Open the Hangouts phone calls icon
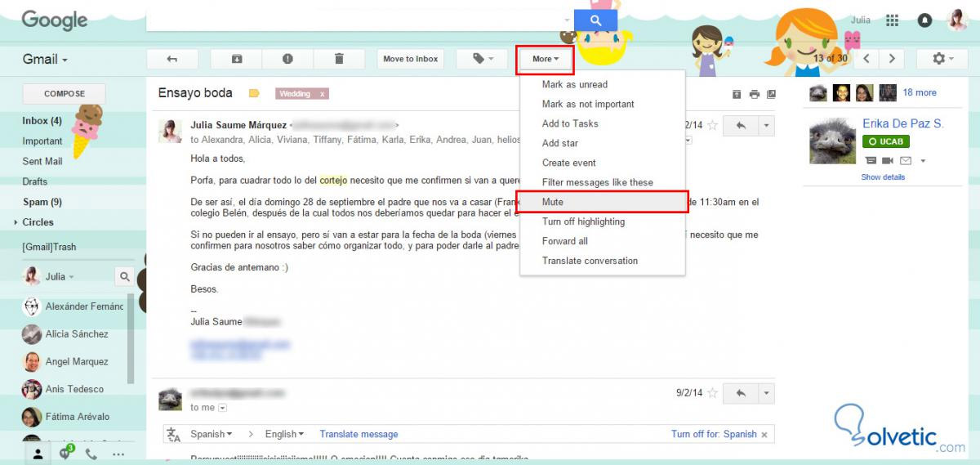The height and width of the screenshot is (465, 980). point(91,454)
